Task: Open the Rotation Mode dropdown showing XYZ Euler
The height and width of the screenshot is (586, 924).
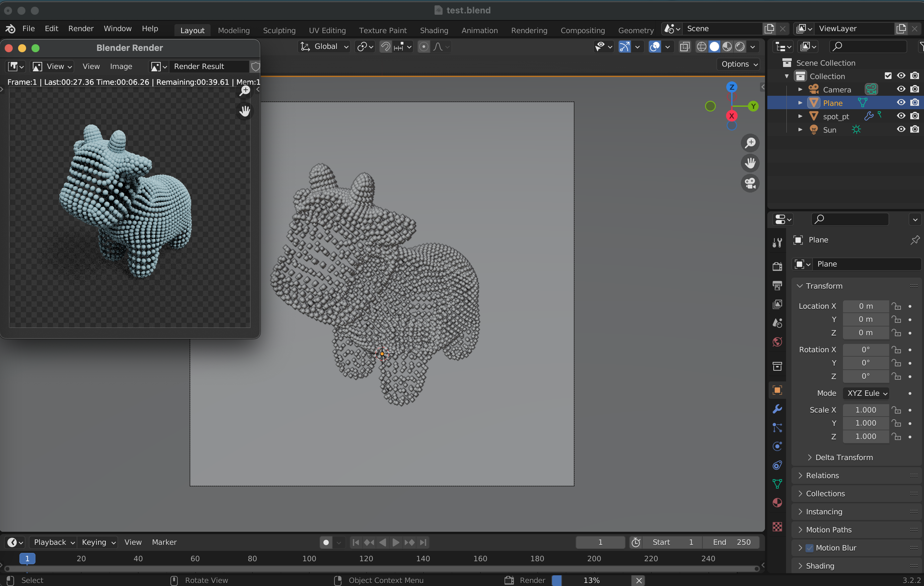Action: coord(866,393)
